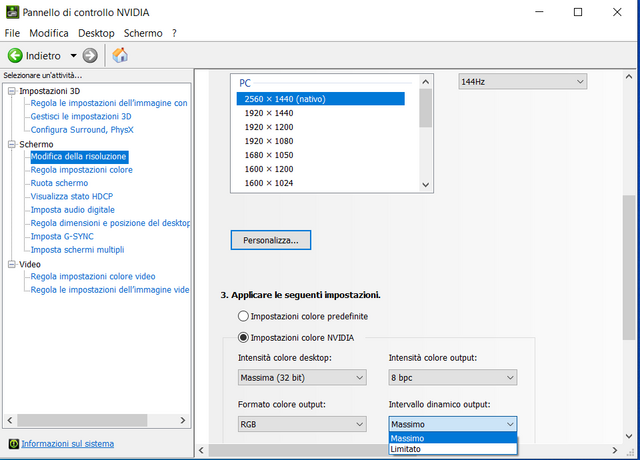Open the File menu
This screenshot has height=460, width=640.
[12, 33]
